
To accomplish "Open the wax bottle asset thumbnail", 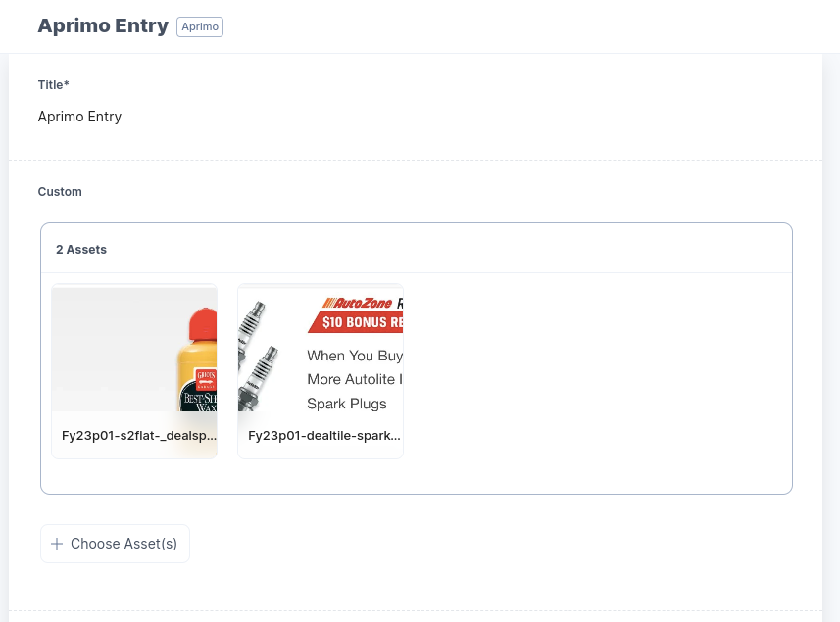I will coord(134,350).
